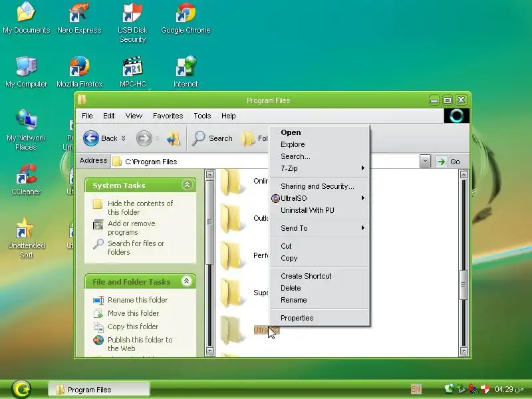Screen dimensions: 532x399
Task: Click the red shield tray icon
Action: pyautogui.click(x=485, y=389)
